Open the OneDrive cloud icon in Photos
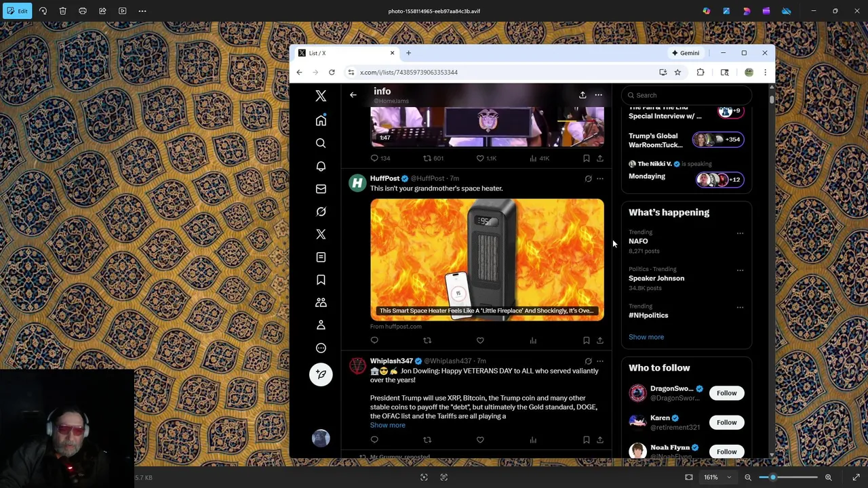The height and width of the screenshot is (488, 868). tap(786, 11)
